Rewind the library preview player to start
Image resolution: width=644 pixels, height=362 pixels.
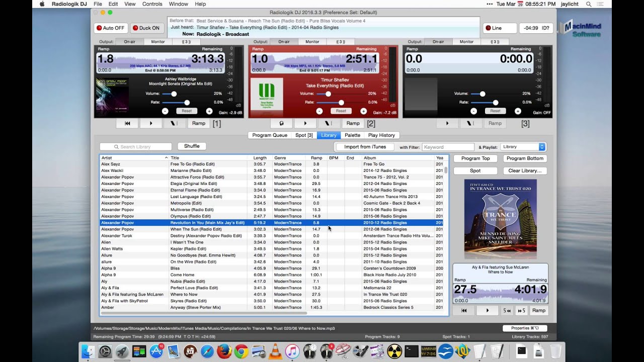pyautogui.click(x=464, y=311)
